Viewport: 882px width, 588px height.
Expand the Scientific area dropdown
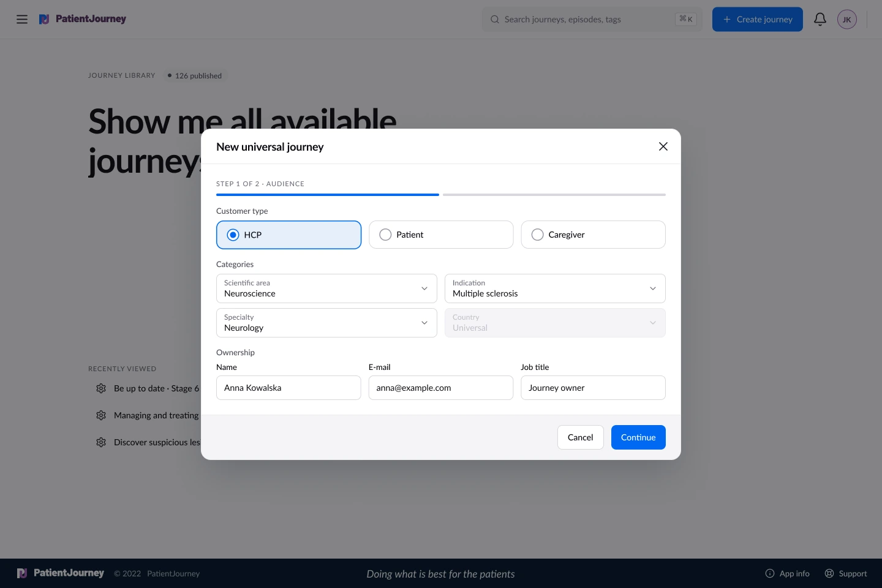326,288
